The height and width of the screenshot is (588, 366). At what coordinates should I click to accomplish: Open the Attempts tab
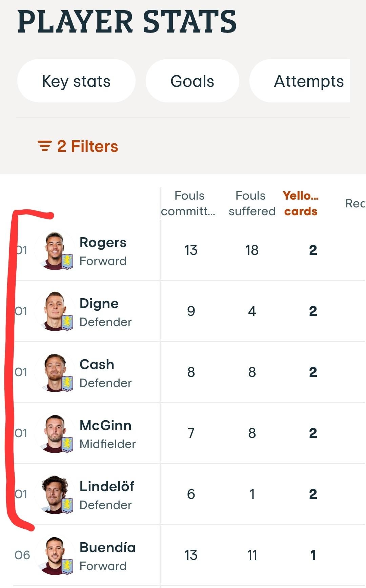308,81
